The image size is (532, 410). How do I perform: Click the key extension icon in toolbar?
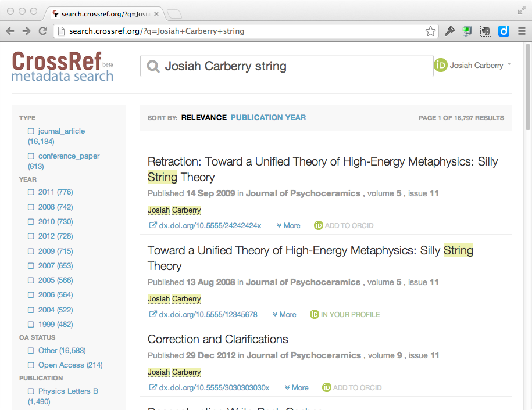pos(449,31)
